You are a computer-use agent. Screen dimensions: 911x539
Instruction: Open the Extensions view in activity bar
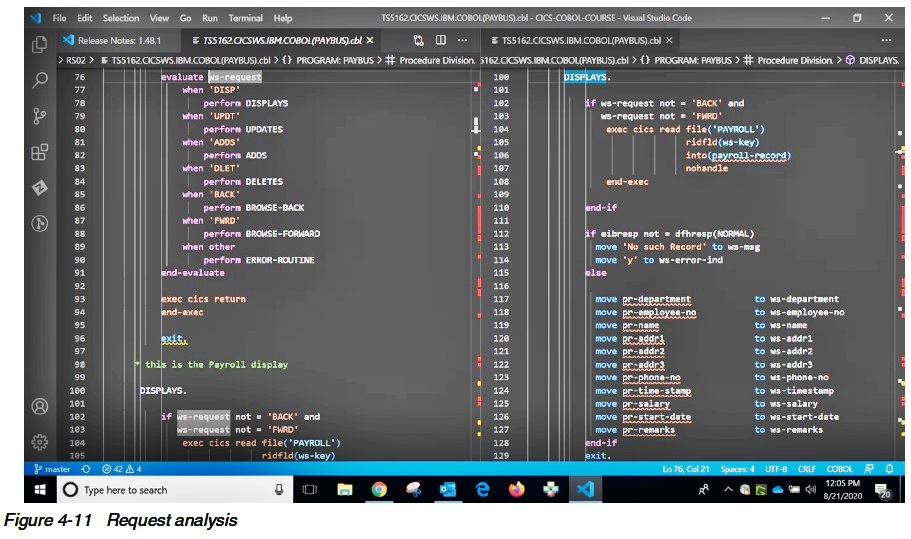(40, 152)
